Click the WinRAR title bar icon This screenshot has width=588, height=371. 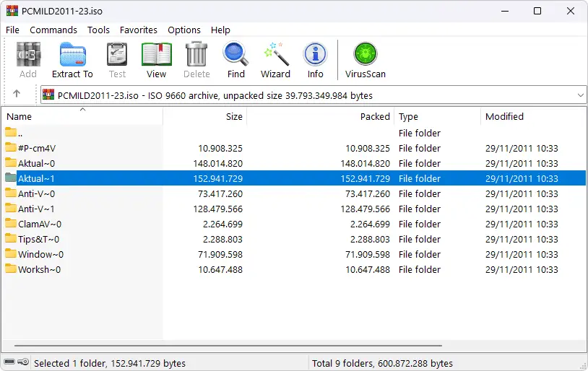pos(12,11)
